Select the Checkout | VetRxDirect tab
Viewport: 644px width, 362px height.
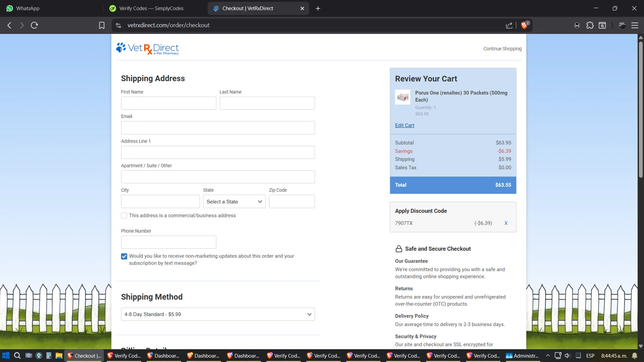click(258, 8)
